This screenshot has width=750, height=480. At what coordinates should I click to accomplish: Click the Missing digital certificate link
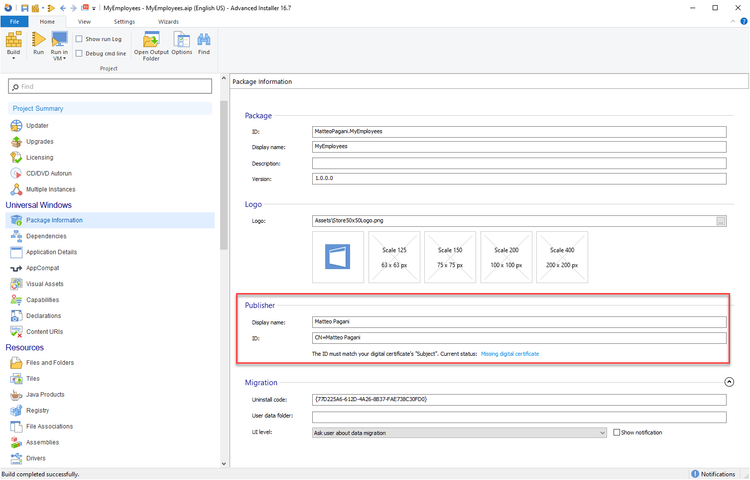click(x=509, y=354)
